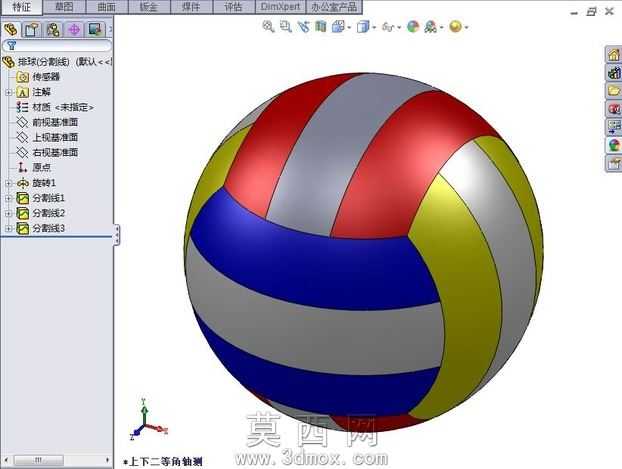The width and height of the screenshot is (622, 469).
Task: Open the Design Library task pane
Action: (614, 73)
